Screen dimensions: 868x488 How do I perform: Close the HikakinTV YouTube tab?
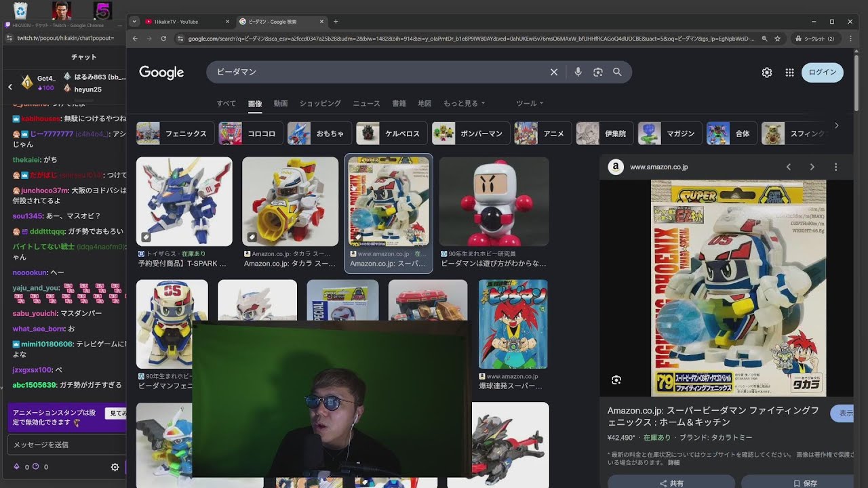click(x=227, y=22)
